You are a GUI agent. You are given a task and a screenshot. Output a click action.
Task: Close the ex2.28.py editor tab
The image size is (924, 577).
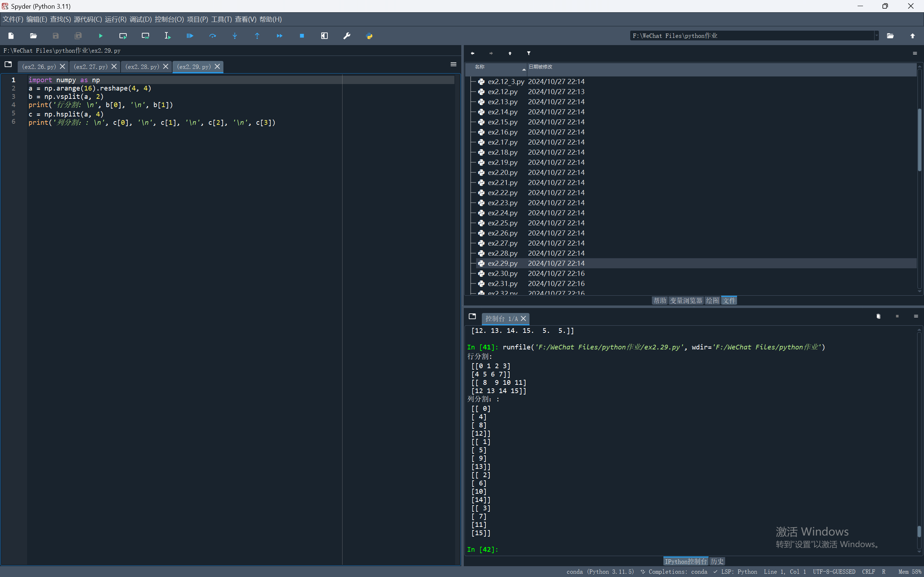pos(166,66)
